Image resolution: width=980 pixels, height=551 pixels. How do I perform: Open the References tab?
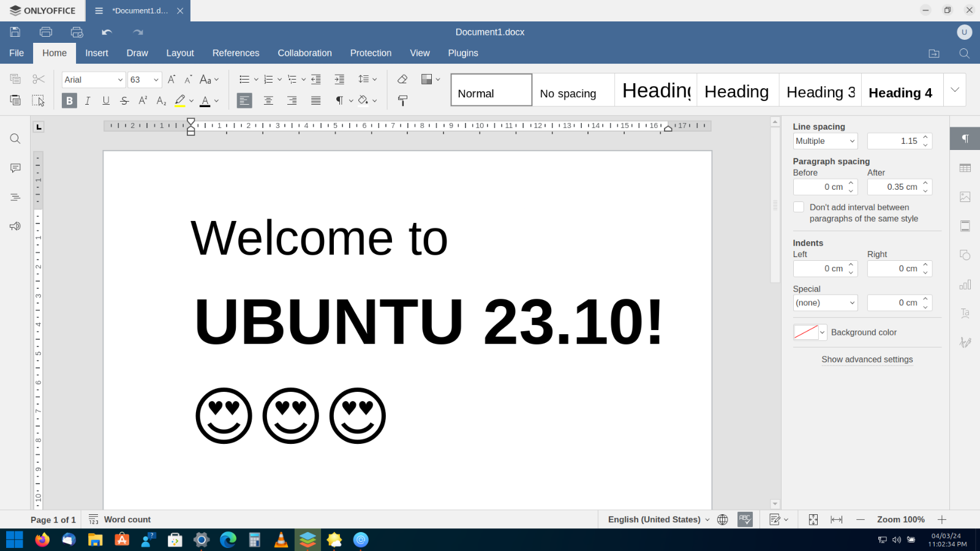pyautogui.click(x=236, y=53)
